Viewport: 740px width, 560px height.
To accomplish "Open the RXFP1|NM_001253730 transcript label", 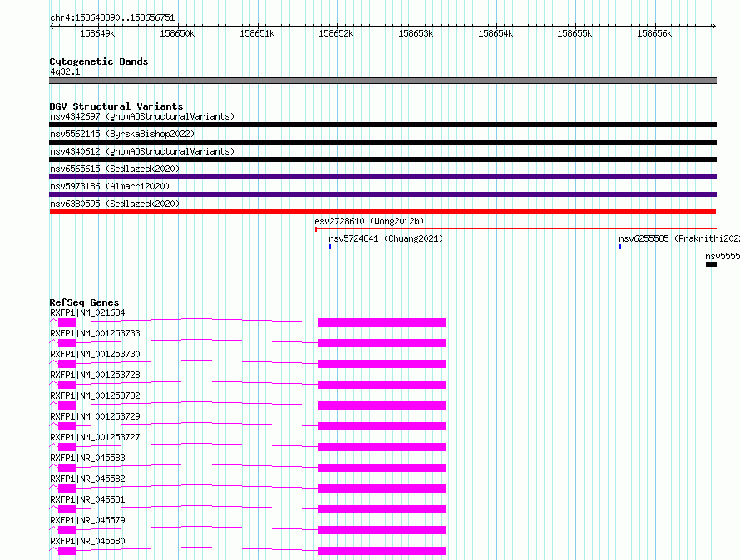I will pos(95,354).
